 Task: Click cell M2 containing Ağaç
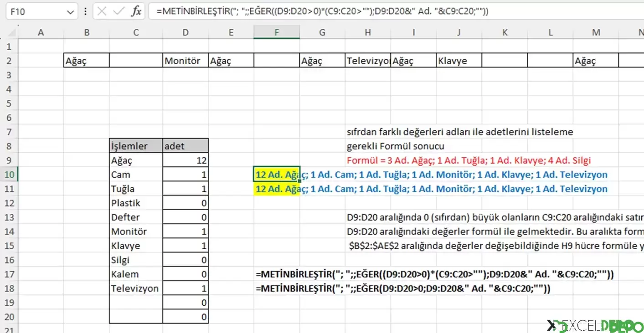click(x=596, y=61)
